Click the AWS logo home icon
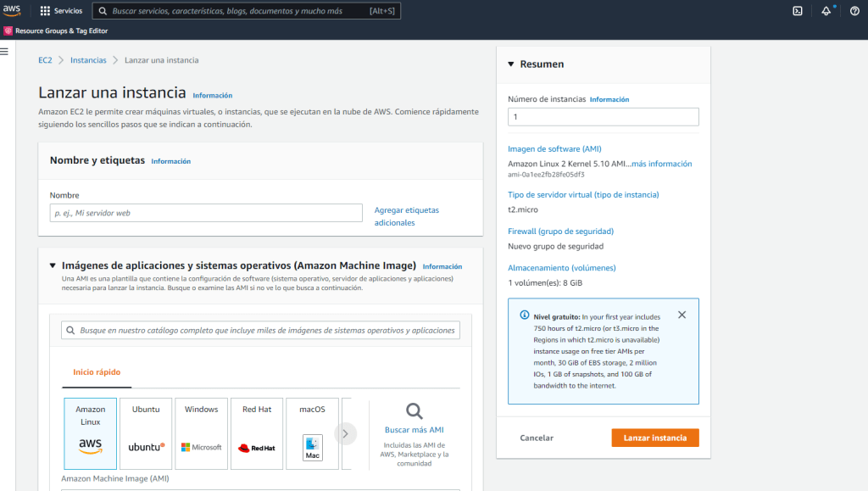Image resolution: width=868 pixels, height=491 pixels. [12, 10]
